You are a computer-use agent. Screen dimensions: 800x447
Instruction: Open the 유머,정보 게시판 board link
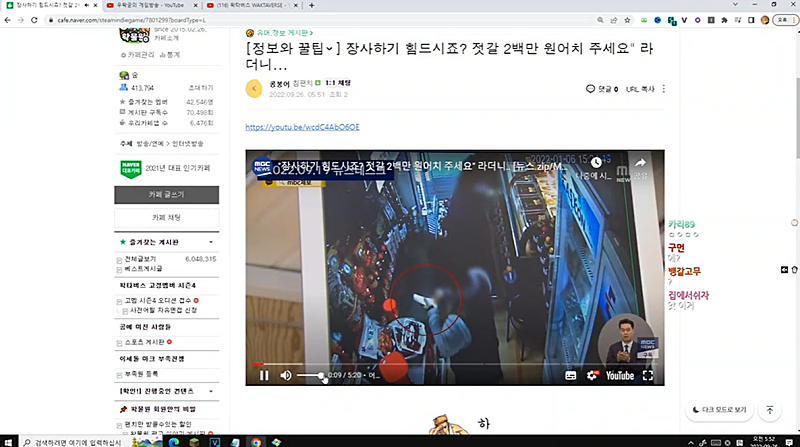tap(285, 33)
